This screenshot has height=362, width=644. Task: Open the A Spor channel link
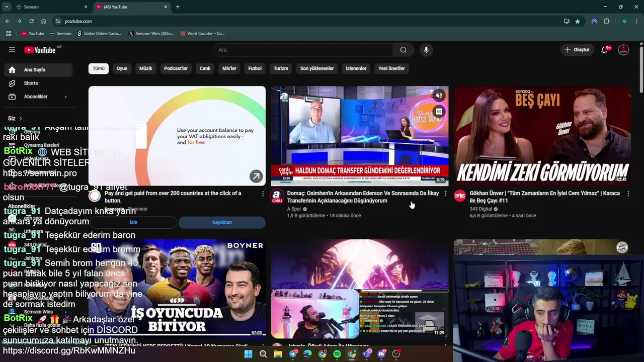[x=294, y=209]
